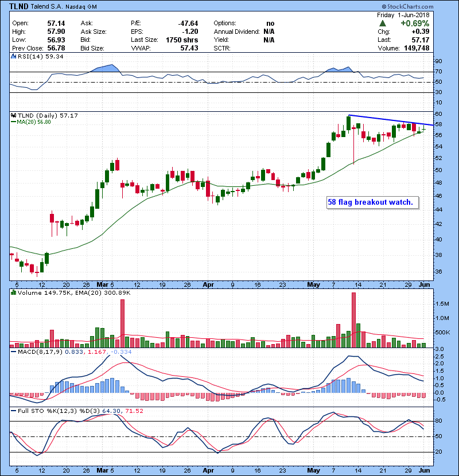Click the Stochastic 20 level label
459x476 pixels.
click(439, 452)
